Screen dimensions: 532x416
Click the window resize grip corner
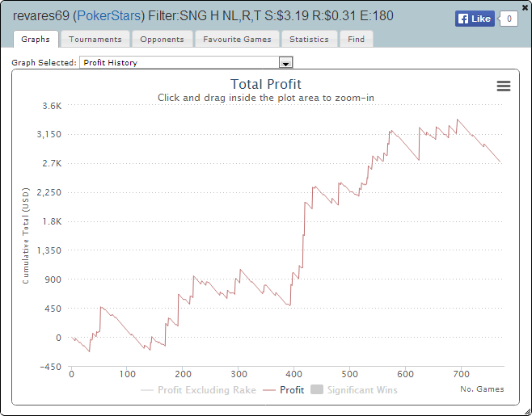tap(527, 412)
